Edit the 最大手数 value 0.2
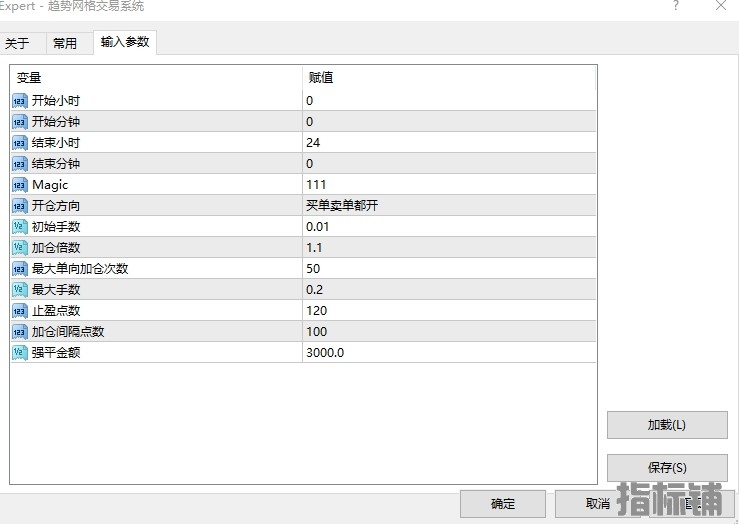The width and height of the screenshot is (739, 524). pos(449,290)
